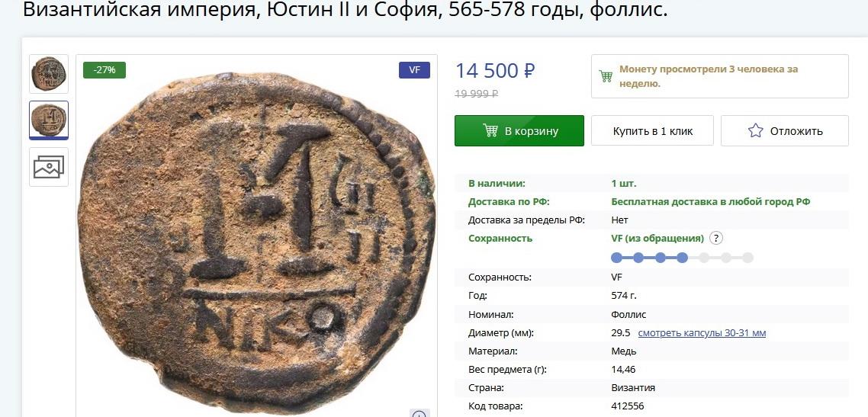Screen dimensions: 868x417
Task: Click the fourth blue dot on condition scale
Action: point(682,257)
